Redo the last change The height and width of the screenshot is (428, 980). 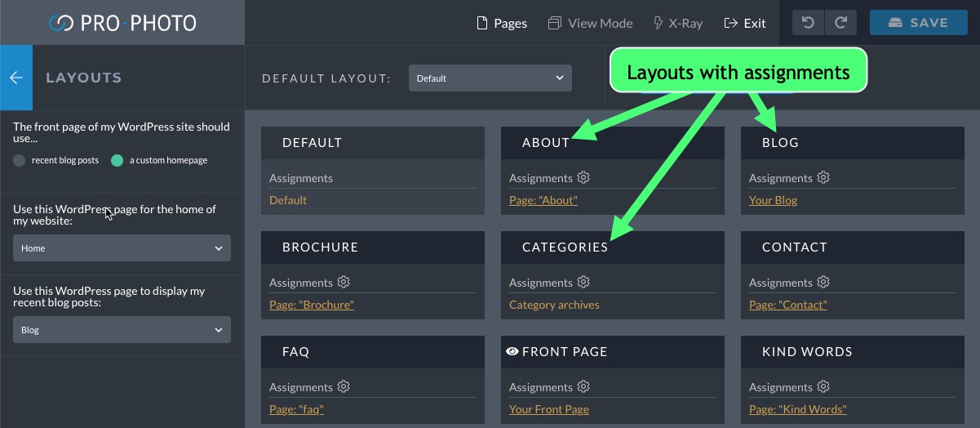coord(840,23)
